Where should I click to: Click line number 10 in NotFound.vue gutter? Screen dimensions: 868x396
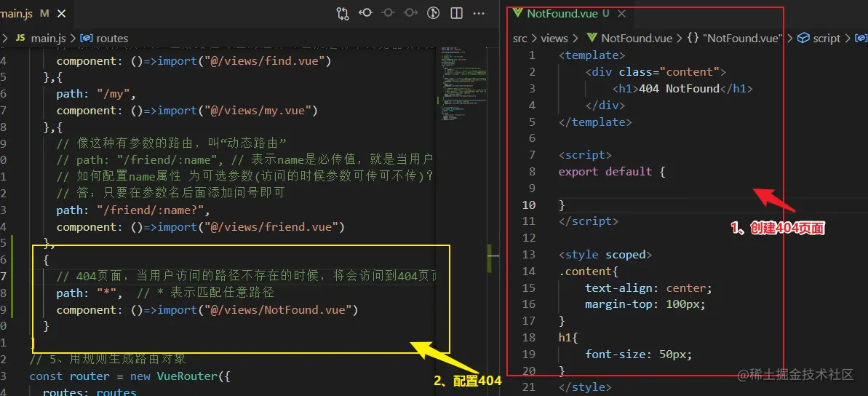point(529,205)
